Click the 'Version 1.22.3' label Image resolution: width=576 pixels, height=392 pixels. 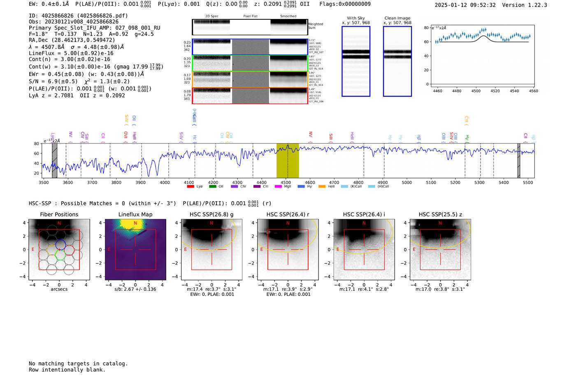[x=525, y=5]
